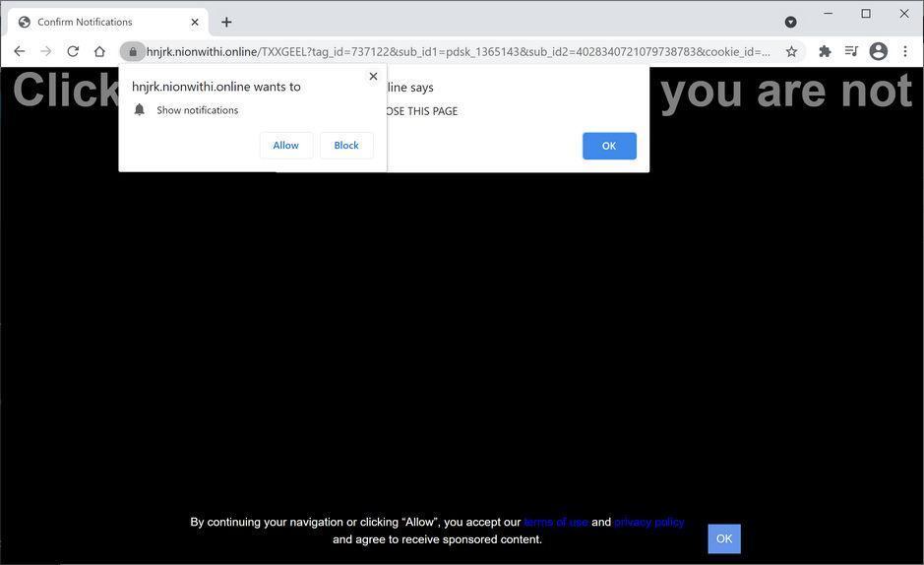Maximize the browser window
Screen dimensions: 924x565
[x=866, y=13]
